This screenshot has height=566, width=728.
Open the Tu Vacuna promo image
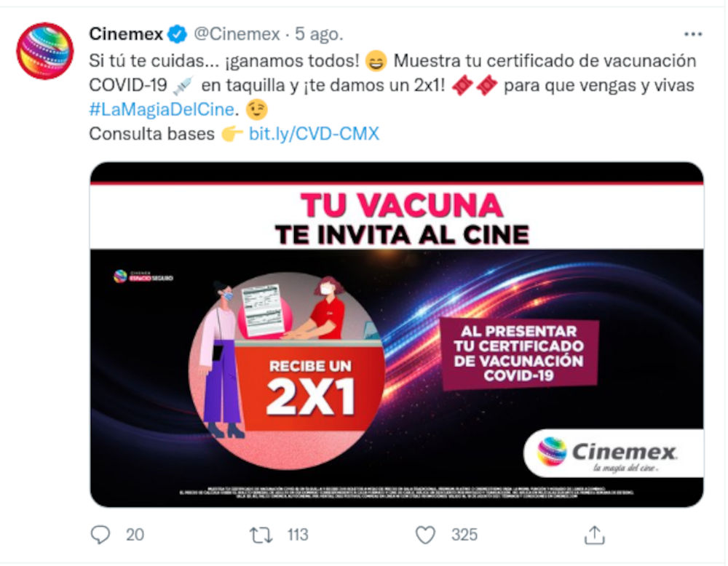[397, 335]
